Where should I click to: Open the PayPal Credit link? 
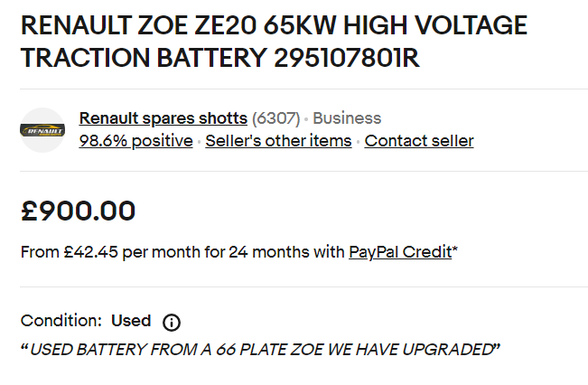(x=400, y=252)
